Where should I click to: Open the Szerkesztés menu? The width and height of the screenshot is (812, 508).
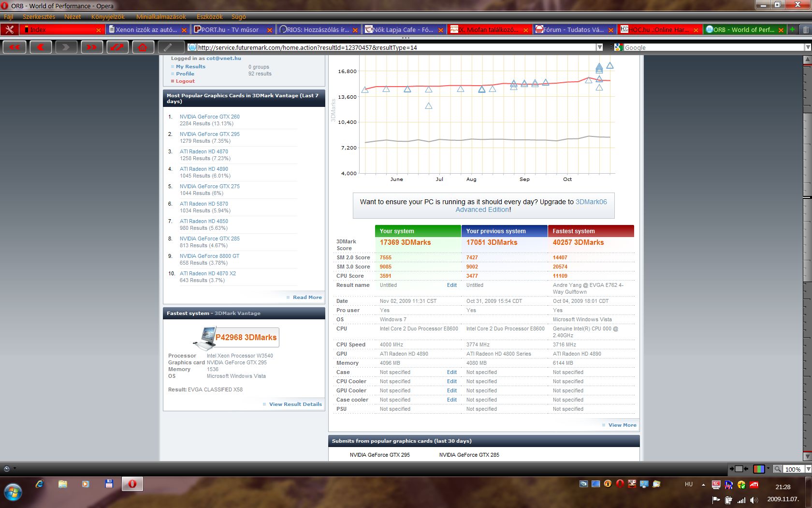pyautogui.click(x=39, y=16)
